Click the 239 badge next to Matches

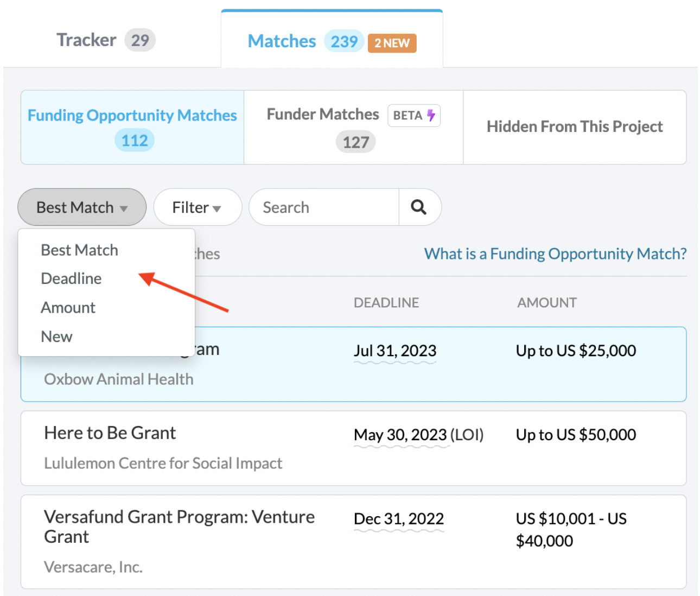(344, 41)
